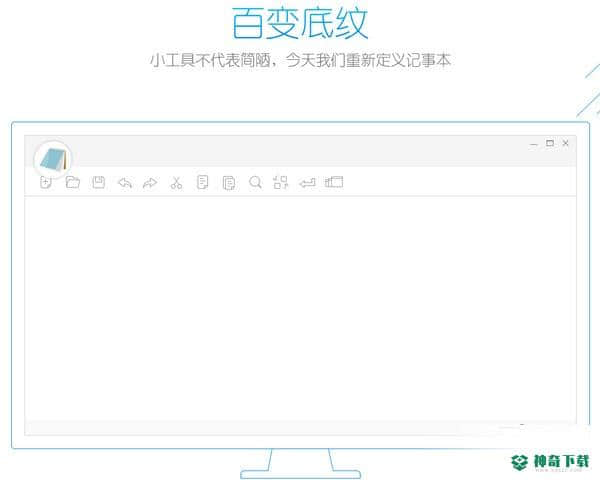Image resolution: width=600 pixels, height=484 pixels.
Task: Click the single document copy icon
Action: 202,183
